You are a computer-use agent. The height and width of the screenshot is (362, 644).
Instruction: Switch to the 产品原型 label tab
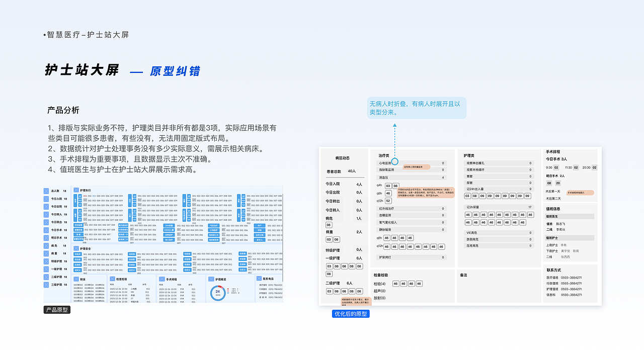(57, 310)
